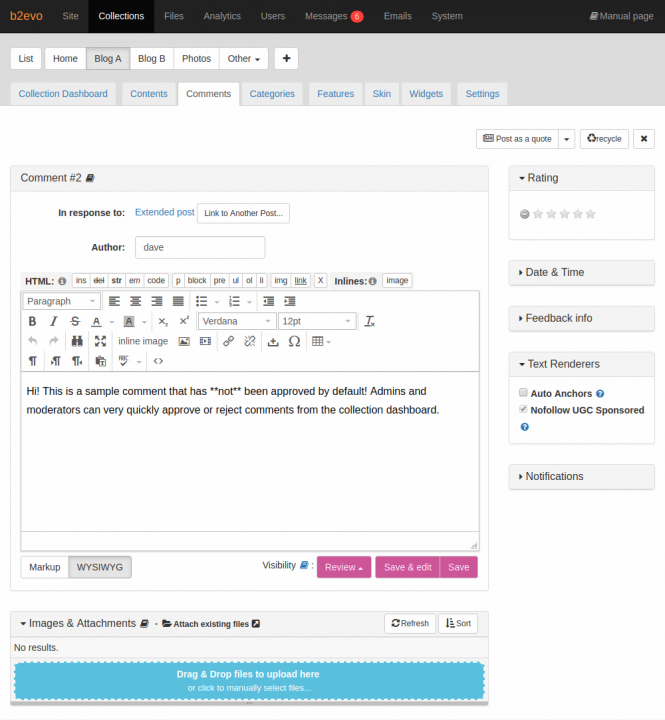Apply bold formatting in editor toolbar
665x720 pixels.
[32, 321]
